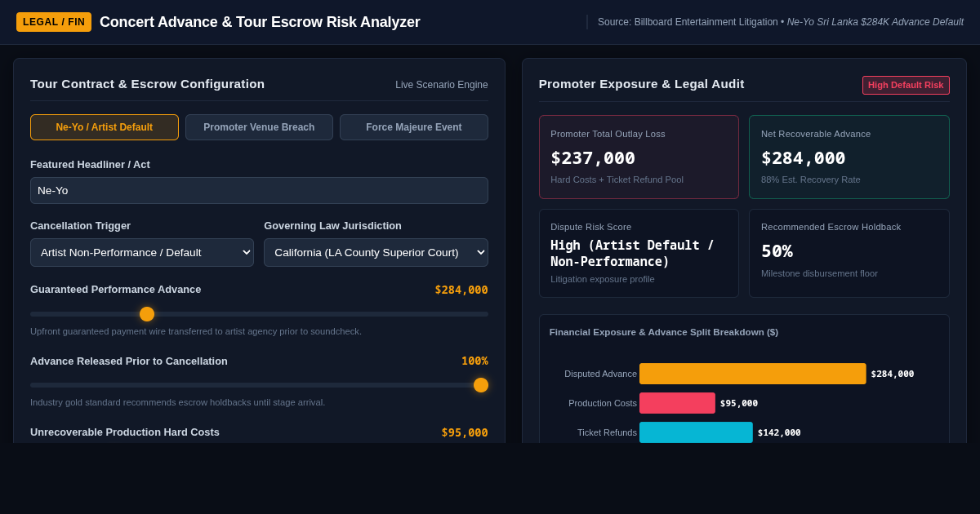This screenshot has height=514, width=980.
Task: Click the Hard Costs + Ticket Refund Pool text
Action: (x=617, y=179)
